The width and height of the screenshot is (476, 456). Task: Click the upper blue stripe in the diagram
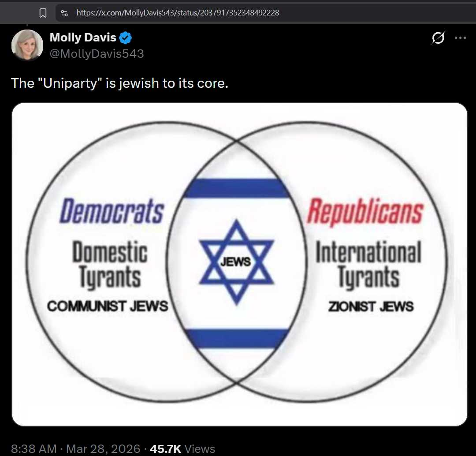coord(237,188)
